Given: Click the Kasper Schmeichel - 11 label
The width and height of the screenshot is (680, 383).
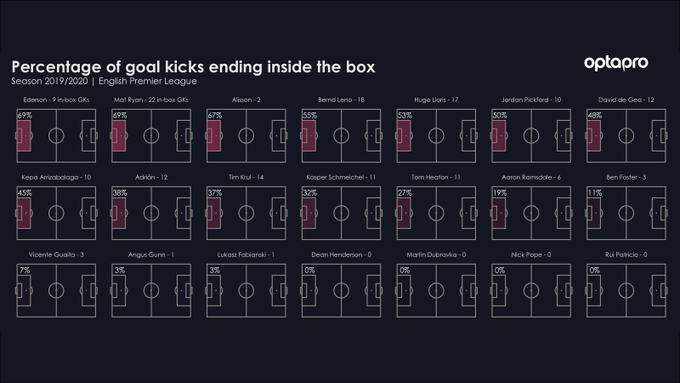Looking at the screenshot, I should (341, 177).
